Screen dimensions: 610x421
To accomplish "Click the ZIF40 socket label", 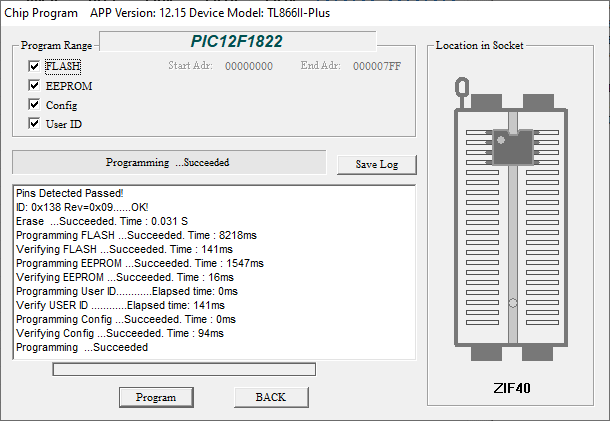I will pyautogui.click(x=512, y=388).
